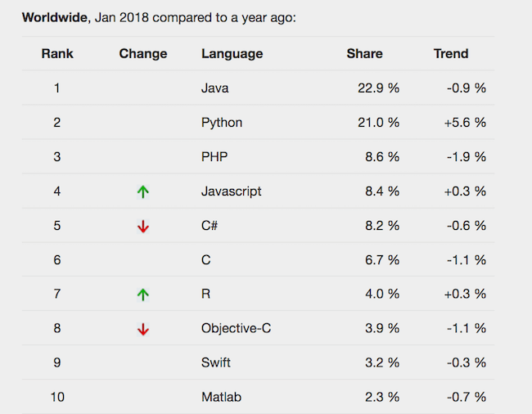Click the Trend column header

(x=451, y=54)
